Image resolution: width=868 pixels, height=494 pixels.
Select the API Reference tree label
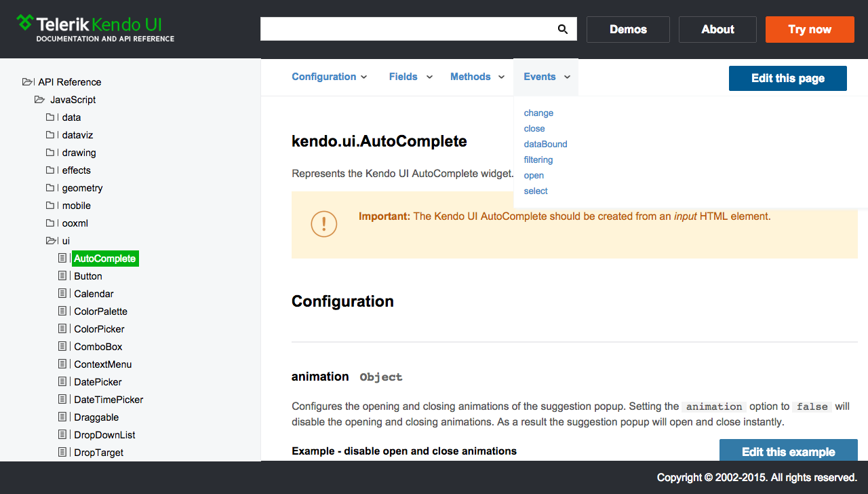(69, 82)
